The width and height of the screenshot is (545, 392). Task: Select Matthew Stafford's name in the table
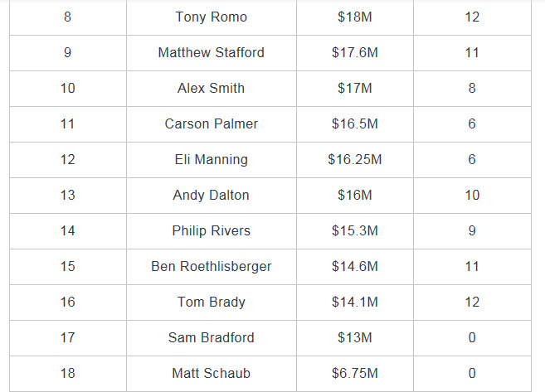(x=211, y=52)
